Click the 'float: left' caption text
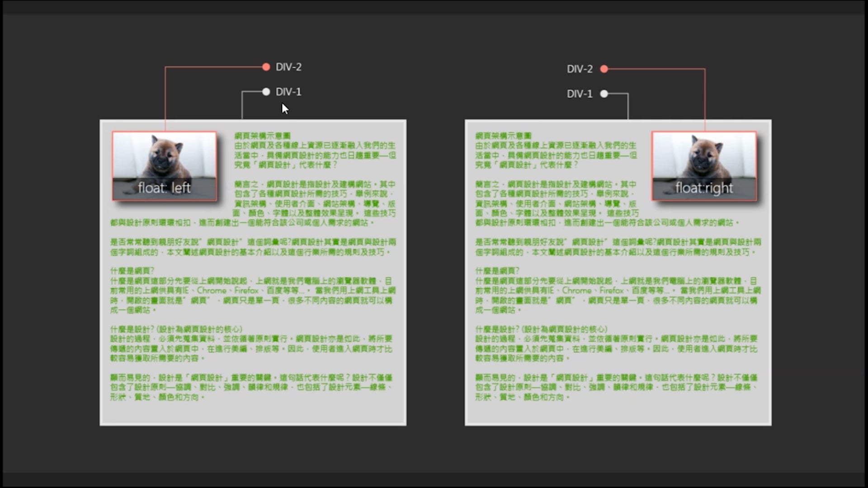 point(165,188)
